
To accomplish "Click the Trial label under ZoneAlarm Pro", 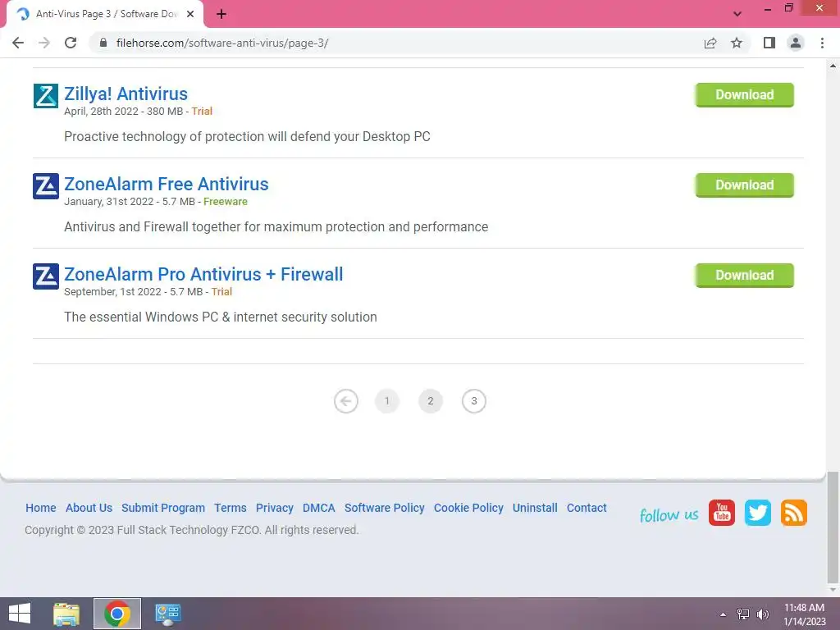I will [221, 292].
